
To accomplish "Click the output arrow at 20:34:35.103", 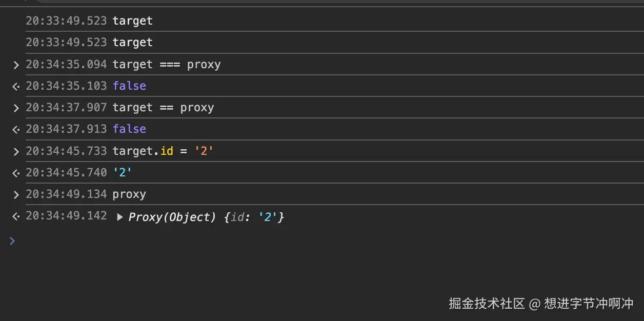I will (16, 86).
